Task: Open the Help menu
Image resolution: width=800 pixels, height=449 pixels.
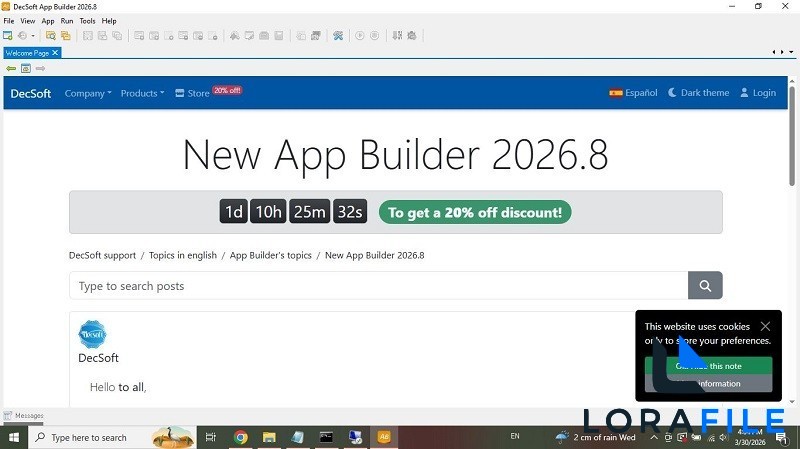Action: 109,21
